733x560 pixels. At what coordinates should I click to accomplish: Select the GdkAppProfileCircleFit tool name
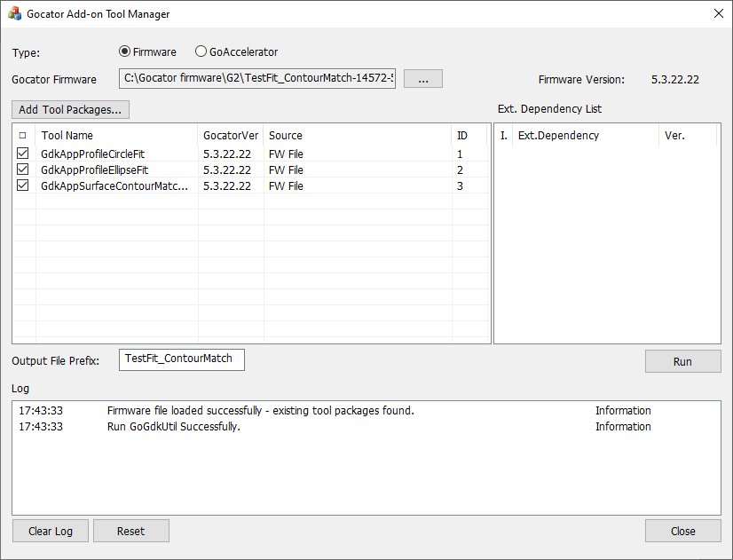[92, 154]
